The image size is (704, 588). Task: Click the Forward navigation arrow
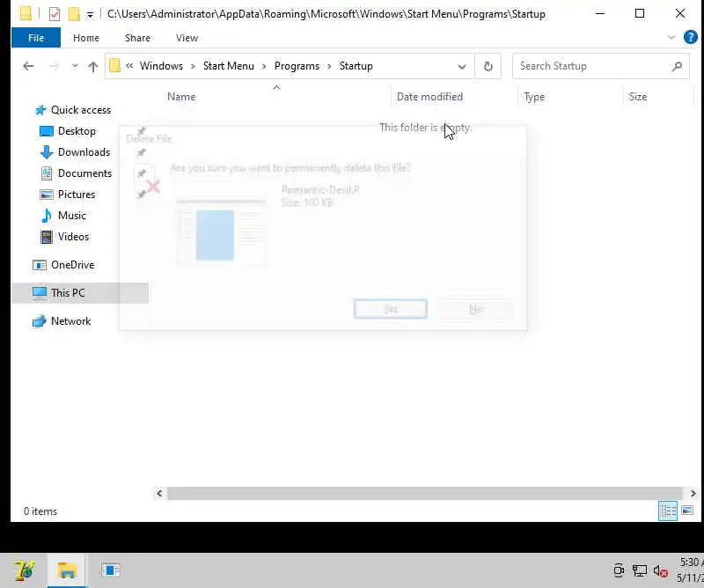54,67
